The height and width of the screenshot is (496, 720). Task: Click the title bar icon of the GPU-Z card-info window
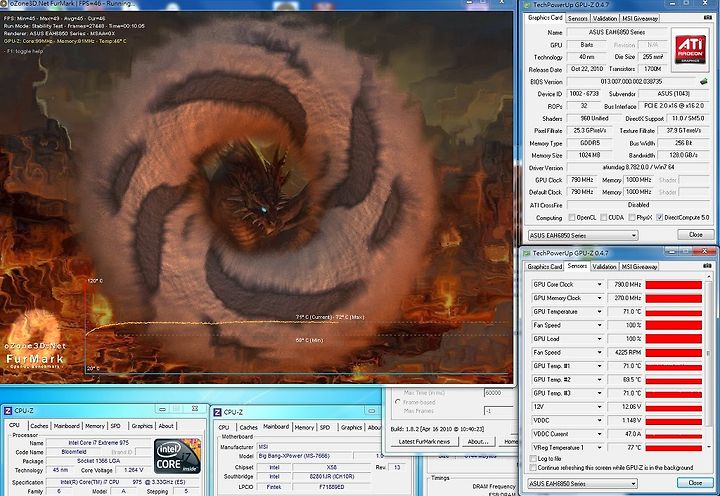pyautogui.click(x=526, y=5)
